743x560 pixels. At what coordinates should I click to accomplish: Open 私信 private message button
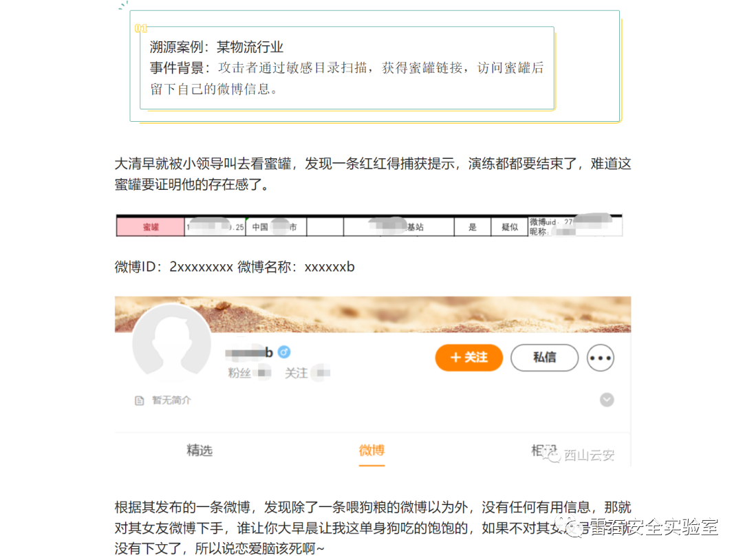544,357
